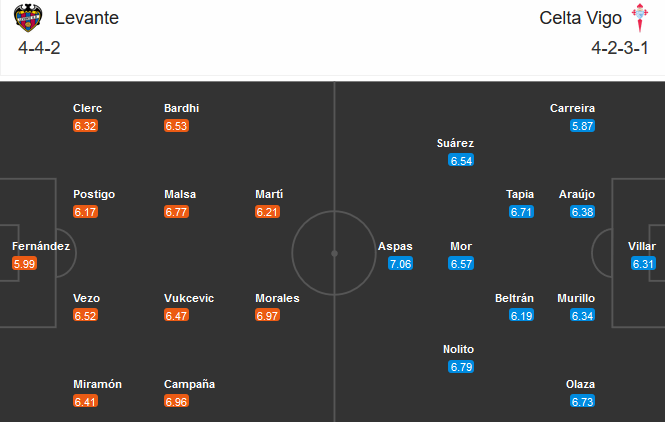Click the Levante club crest icon
The height and width of the screenshot is (422, 665).
(x=28, y=18)
